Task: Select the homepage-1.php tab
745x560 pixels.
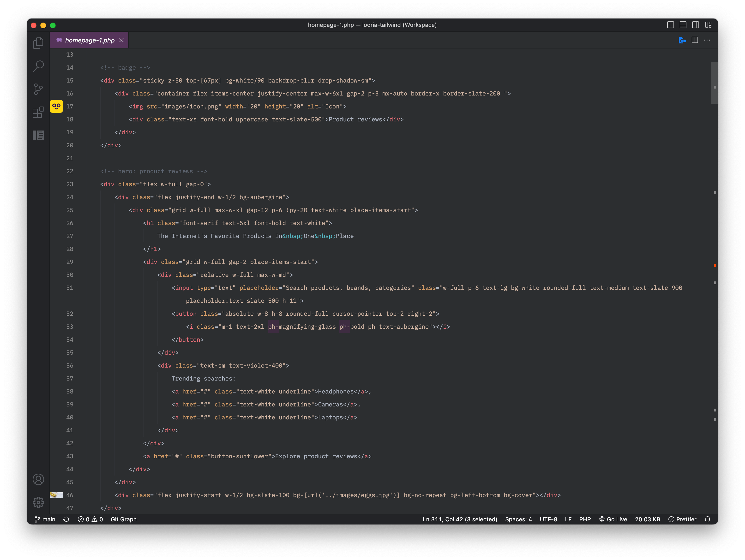Action: click(x=89, y=40)
